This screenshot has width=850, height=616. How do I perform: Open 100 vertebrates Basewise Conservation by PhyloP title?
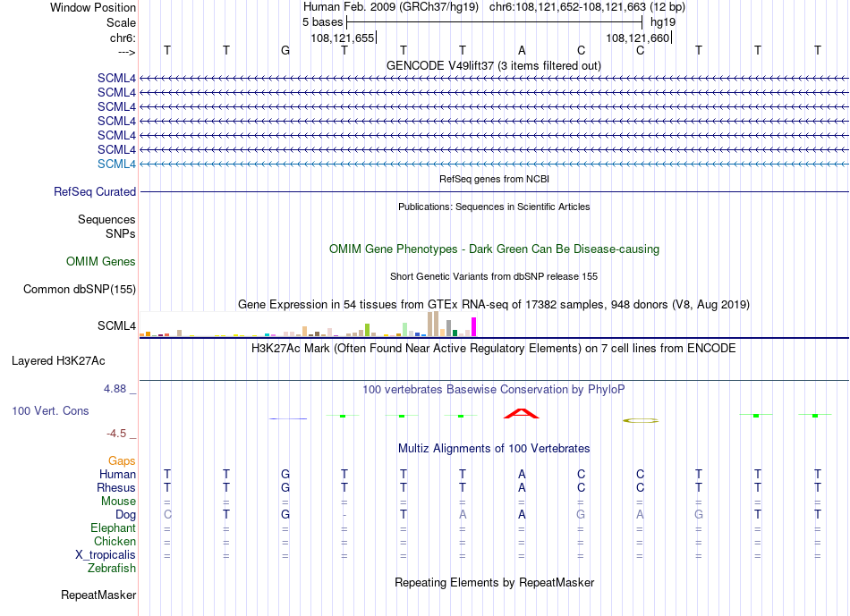(x=494, y=390)
